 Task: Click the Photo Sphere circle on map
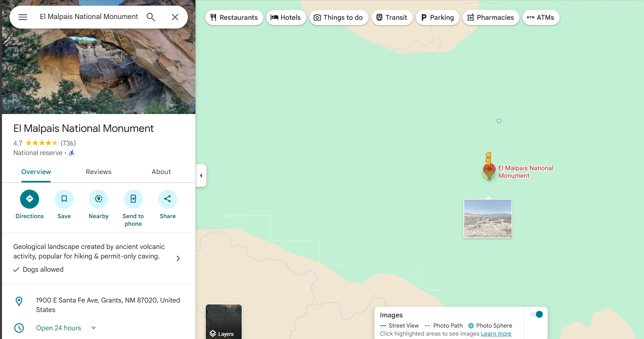(499, 121)
